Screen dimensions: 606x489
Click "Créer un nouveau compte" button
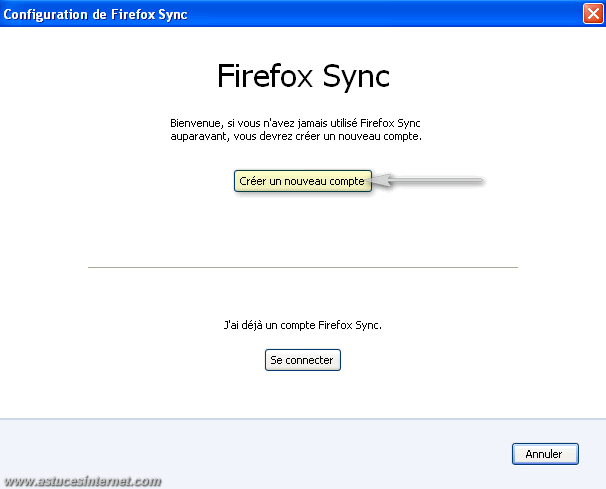pyautogui.click(x=303, y=181)
